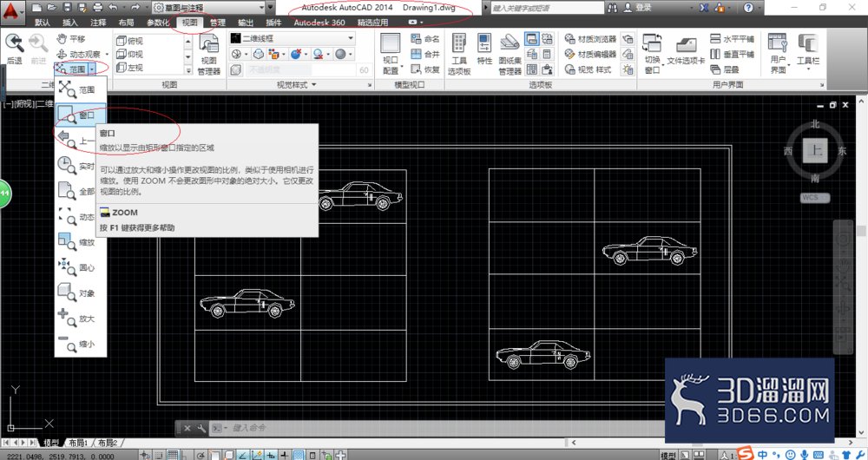The image size is (868, 460).
Task: Open the Autodesk 360 ribbon tab
Action: [319, 23]
